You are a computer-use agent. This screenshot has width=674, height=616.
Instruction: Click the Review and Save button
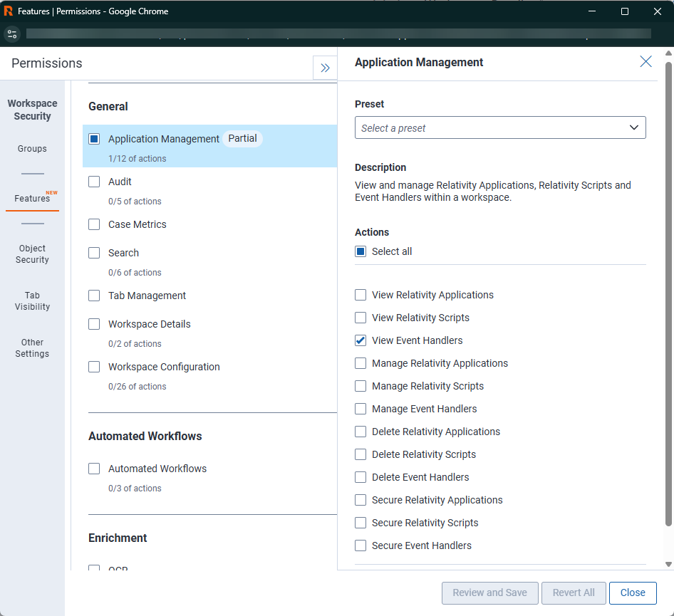pos(489,592)
